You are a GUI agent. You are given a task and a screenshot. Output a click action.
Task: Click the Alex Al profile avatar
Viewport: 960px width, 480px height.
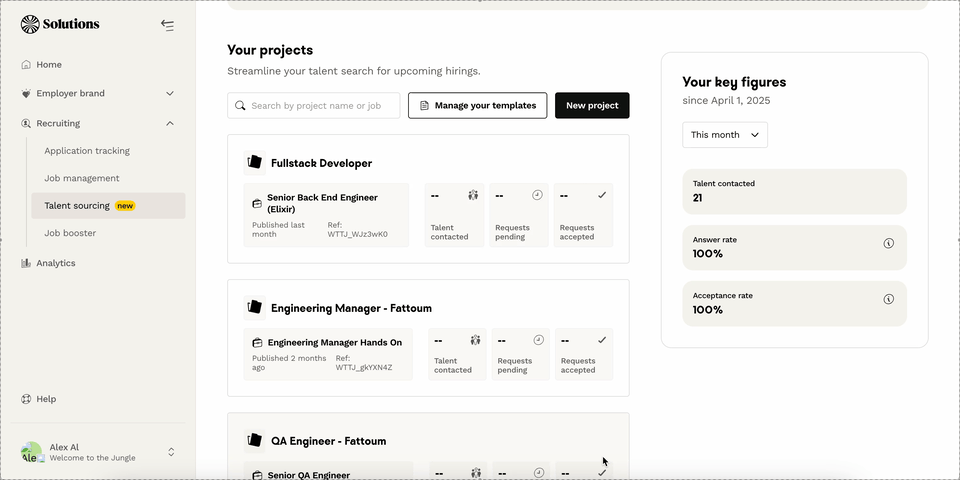tap(31, 452)
